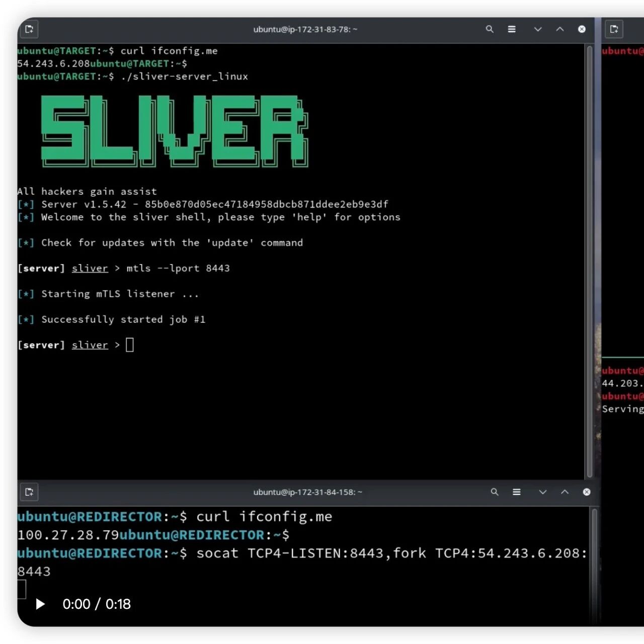This screenshot has width=644, height=644.
Task: Open hamburger menu in ip-172-31-83-78 terminal
Action: pos(512,29)
